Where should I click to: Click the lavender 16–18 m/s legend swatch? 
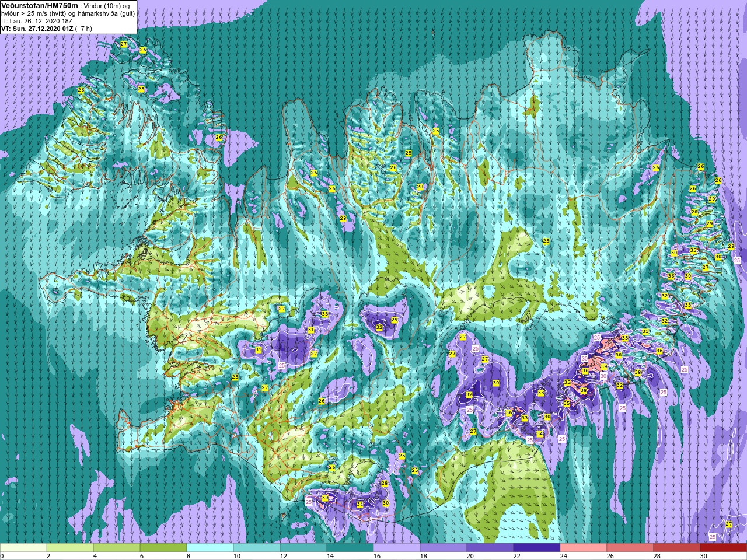[x=397, y=548]
